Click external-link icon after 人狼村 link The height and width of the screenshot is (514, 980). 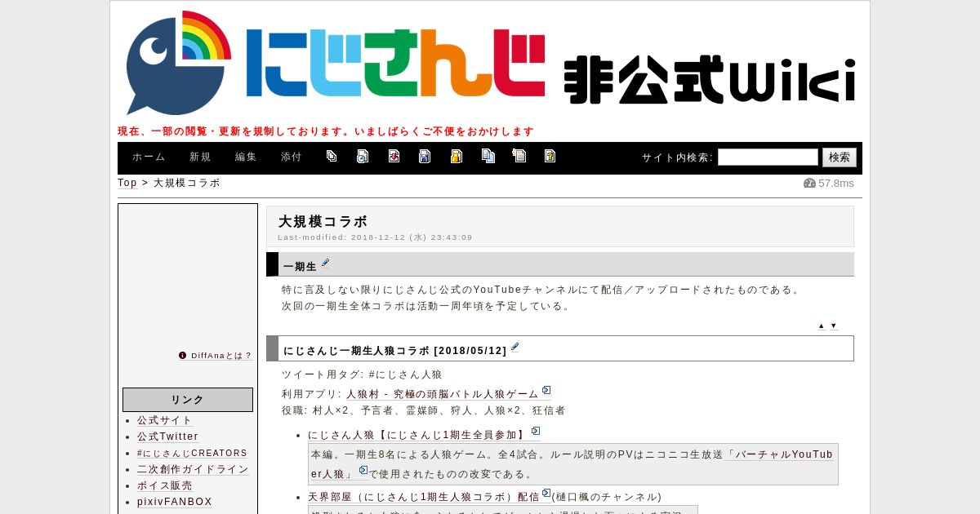546,390
